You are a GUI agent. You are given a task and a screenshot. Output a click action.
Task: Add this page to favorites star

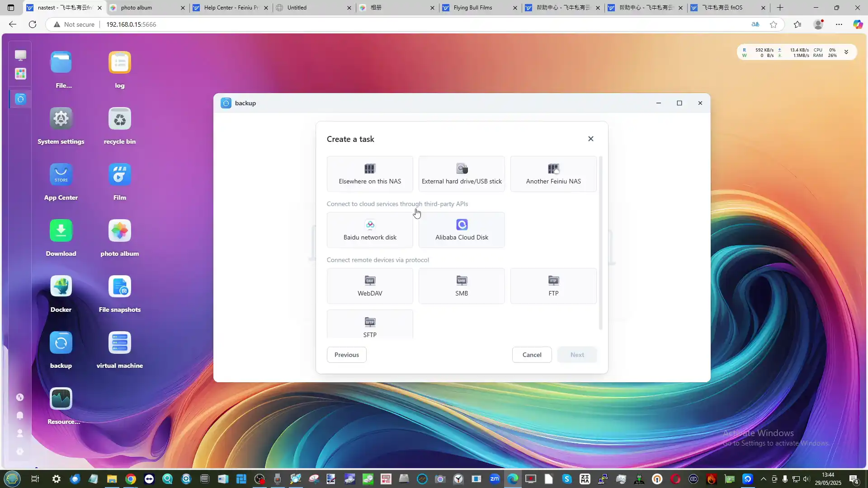(774, 24)
